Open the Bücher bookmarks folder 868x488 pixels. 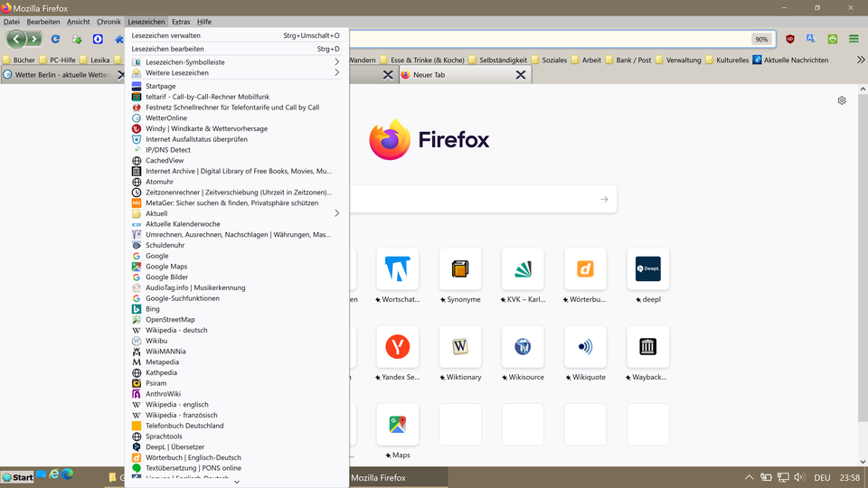point(19,60)
